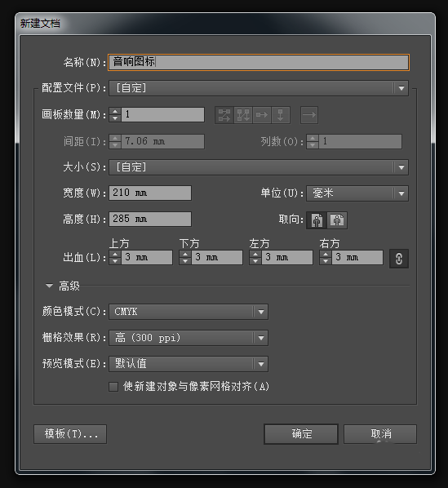Open the 配置文件 profile dropdown

pyautogui.click(x=258, y=88)
